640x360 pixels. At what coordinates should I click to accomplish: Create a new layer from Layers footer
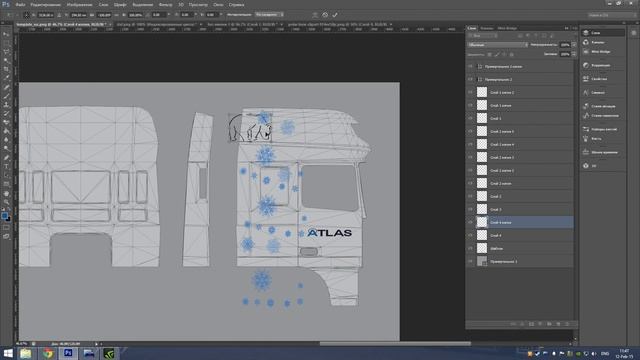pos(558,324)
